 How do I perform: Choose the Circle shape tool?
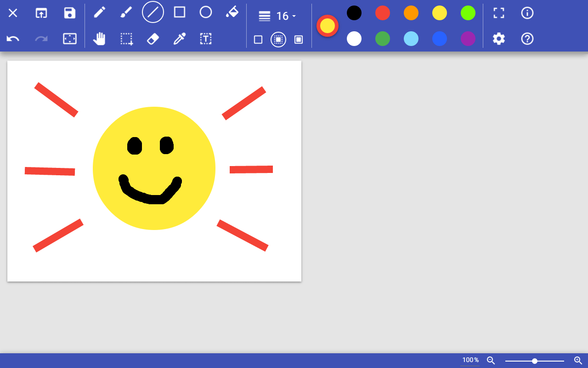[x=206, y=12]
